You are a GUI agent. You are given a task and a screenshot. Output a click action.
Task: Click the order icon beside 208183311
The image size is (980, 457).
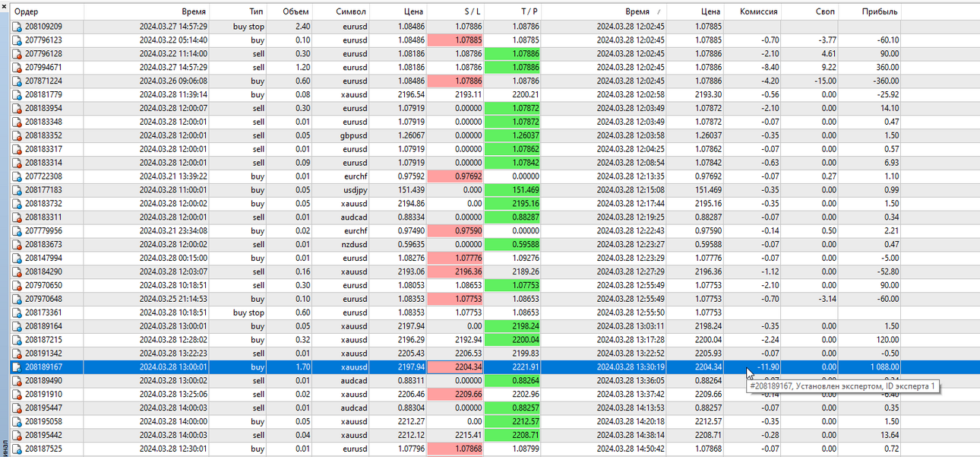[x=17, y=217]
